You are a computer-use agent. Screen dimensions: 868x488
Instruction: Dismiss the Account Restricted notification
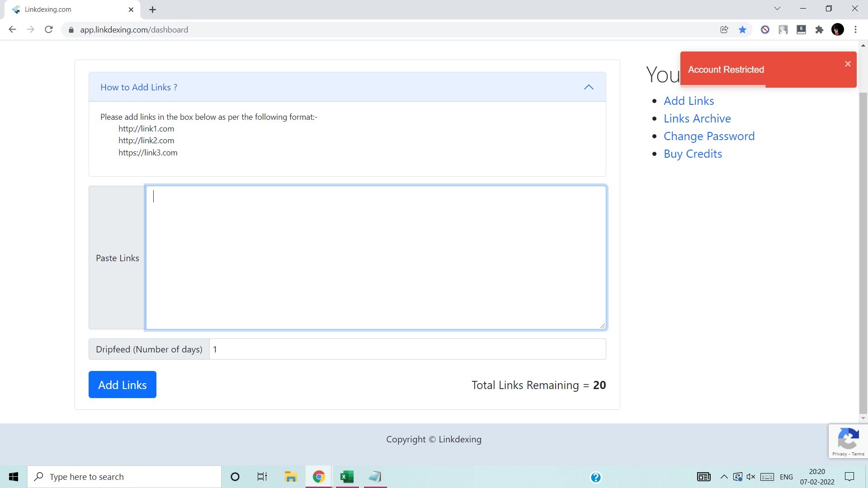(848, 64)
